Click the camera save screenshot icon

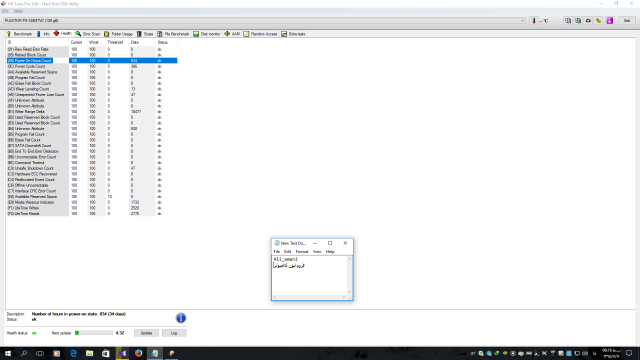(x=588, y=20)
